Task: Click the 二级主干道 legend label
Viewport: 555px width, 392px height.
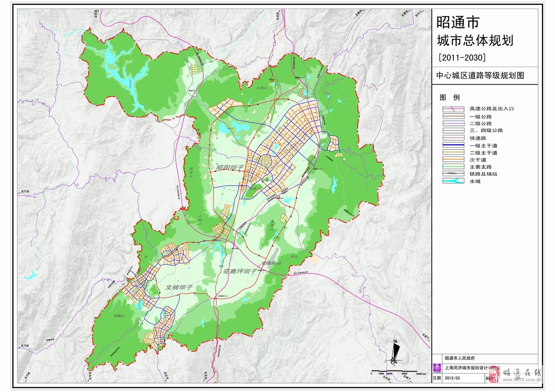Action: pos(483,153)
